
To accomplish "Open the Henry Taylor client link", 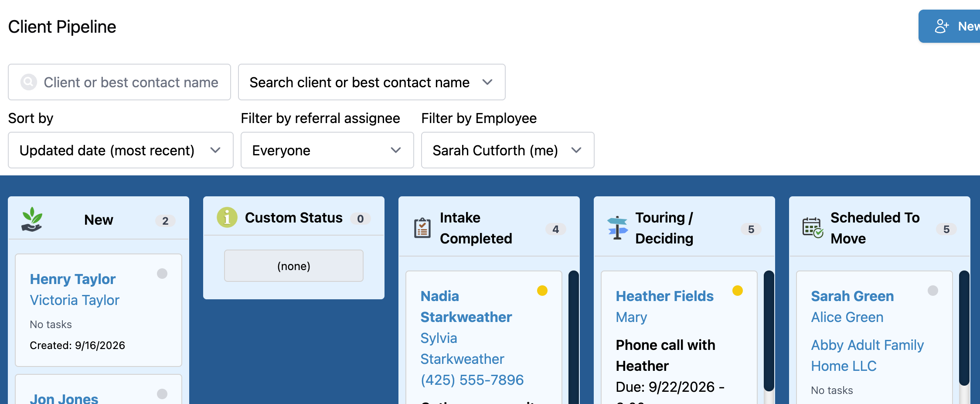I will tap(73, 279).
